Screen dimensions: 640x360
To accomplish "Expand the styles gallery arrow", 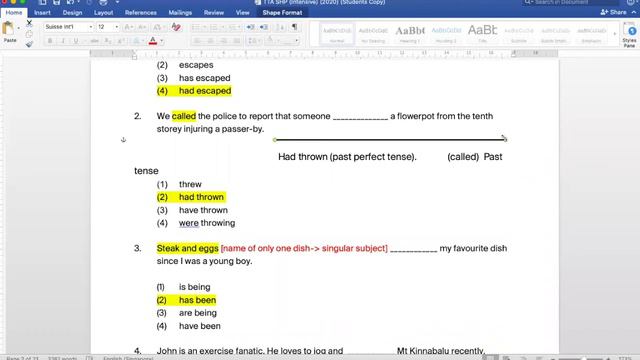I will [x=615, y=34].
